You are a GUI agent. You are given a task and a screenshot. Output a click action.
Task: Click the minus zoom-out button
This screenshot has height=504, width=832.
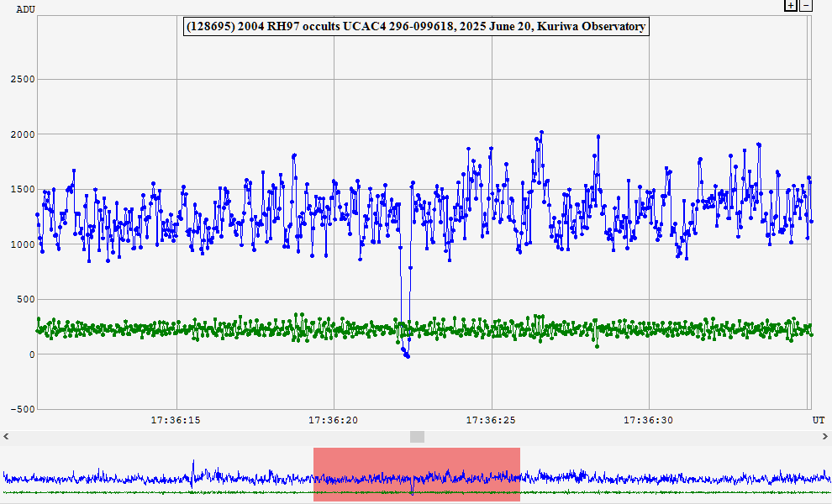(x=806, y=6)
